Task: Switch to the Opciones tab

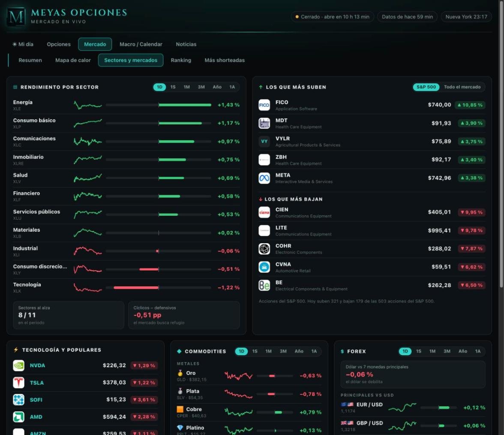Action: point(59,44)
